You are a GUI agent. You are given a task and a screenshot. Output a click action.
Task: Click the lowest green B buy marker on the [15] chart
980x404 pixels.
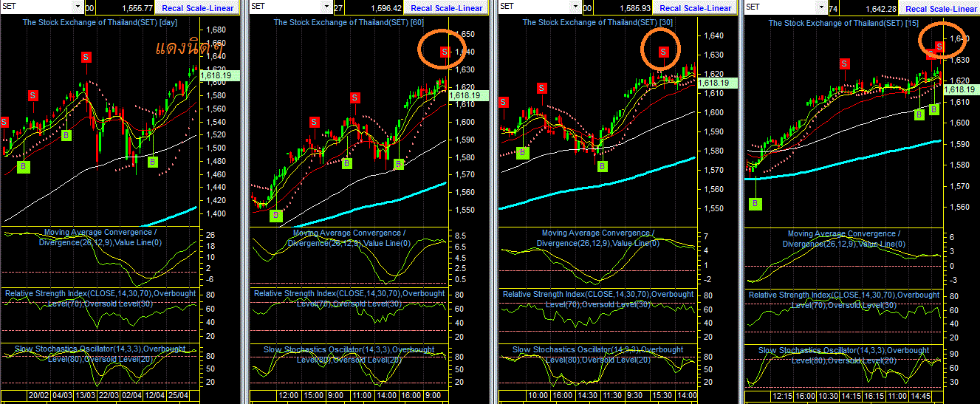click(x=756, y=203)
